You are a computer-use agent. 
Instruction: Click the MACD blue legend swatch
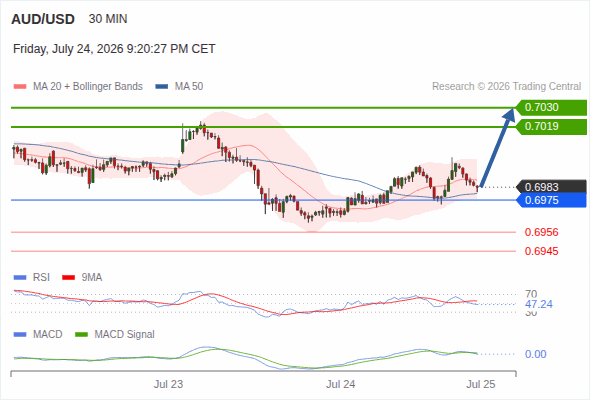[x=20, y=335]
